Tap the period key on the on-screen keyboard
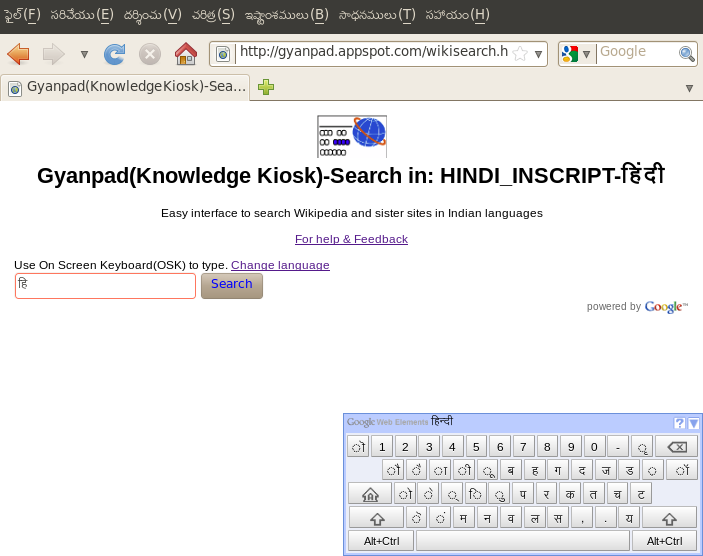This screenshot has height=556, width=703. 605,518
